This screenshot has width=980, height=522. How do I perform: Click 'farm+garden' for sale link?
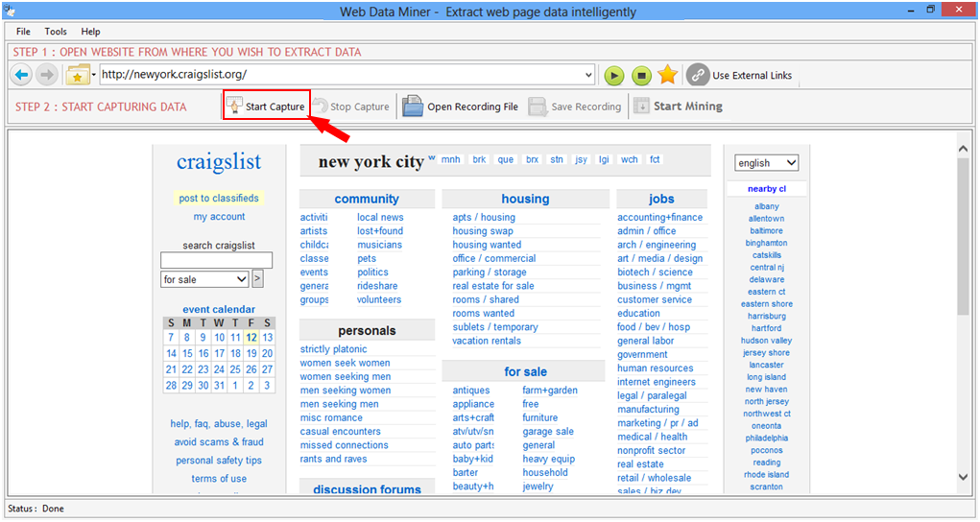(550, 391)
